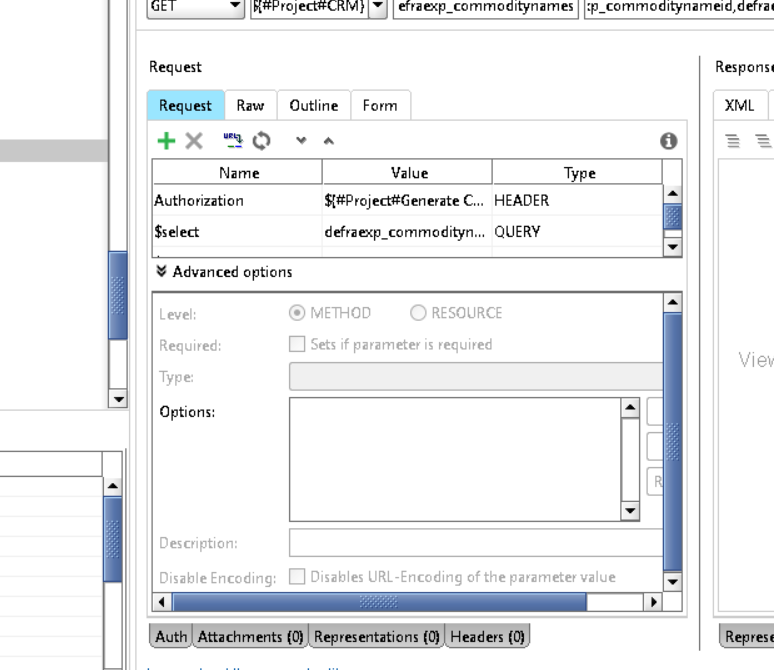Screen dimensions: 774x670
Task: Click the Advanced options horizontal scroll-right arrow
Action: click(x=654, y=602)
